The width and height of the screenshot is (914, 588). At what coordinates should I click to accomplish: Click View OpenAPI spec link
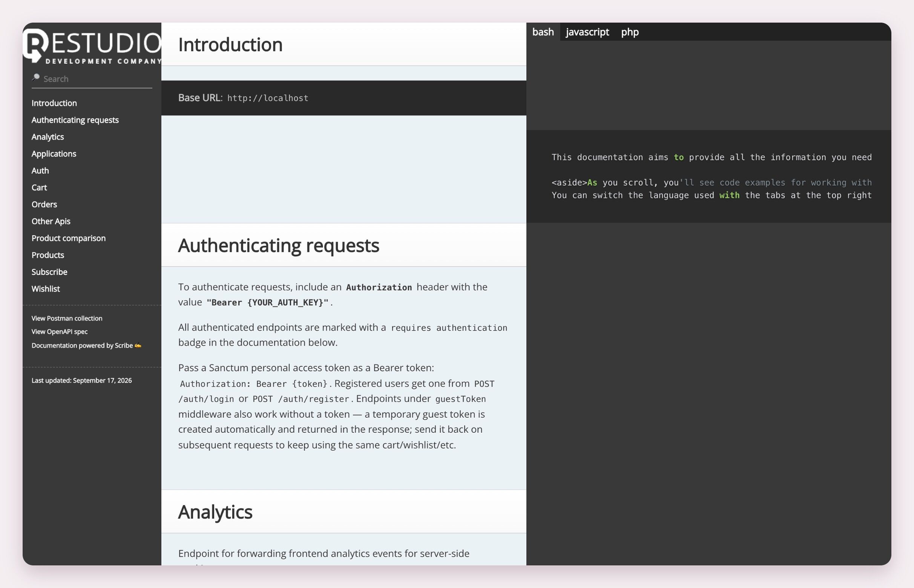pos(60,331)
